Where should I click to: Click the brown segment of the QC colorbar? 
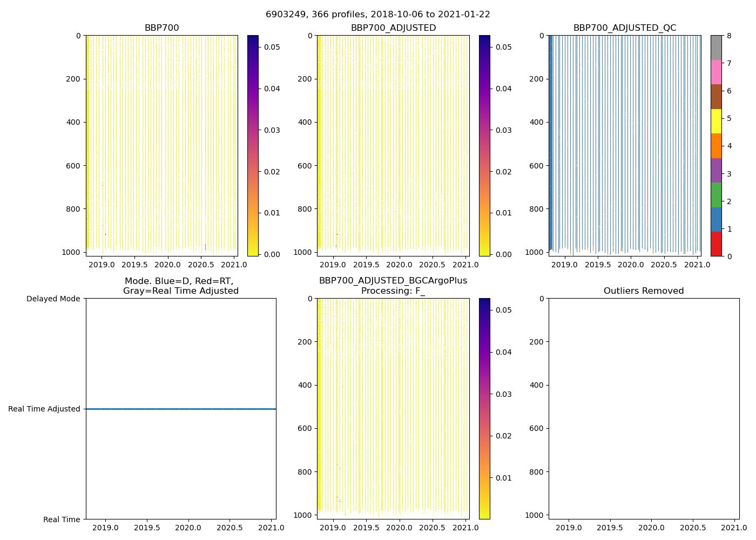716,97
